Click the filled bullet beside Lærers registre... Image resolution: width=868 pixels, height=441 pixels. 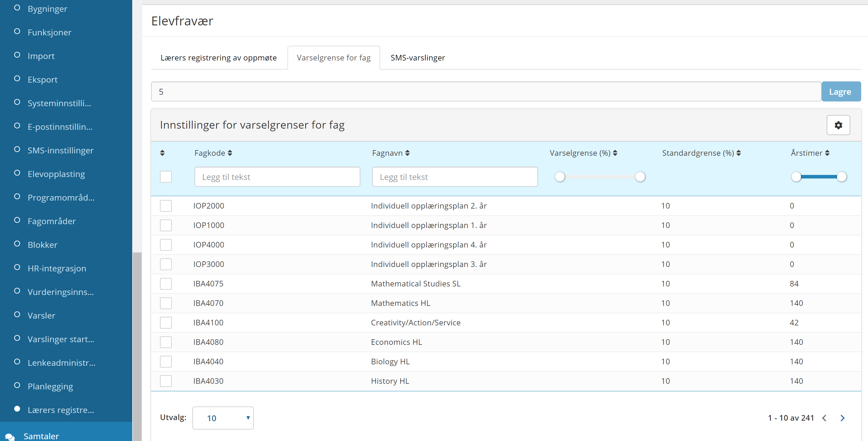pos(17,409)
